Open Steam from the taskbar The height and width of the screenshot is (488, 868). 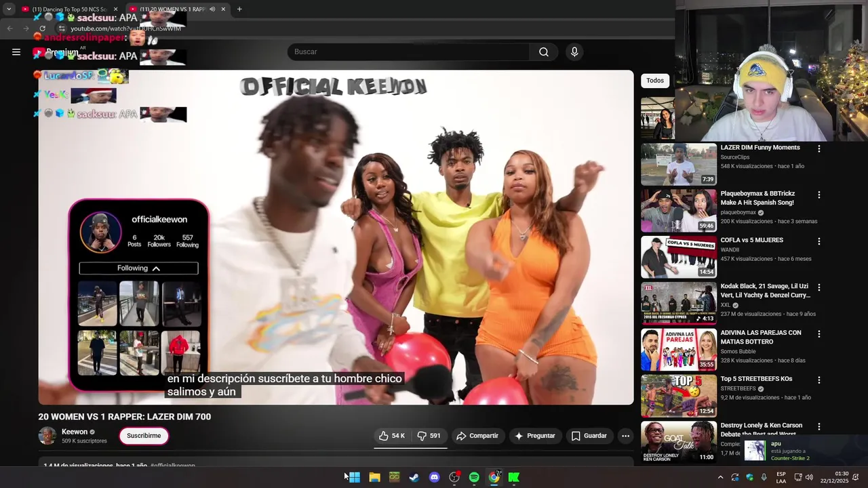(x=414, y=477)
